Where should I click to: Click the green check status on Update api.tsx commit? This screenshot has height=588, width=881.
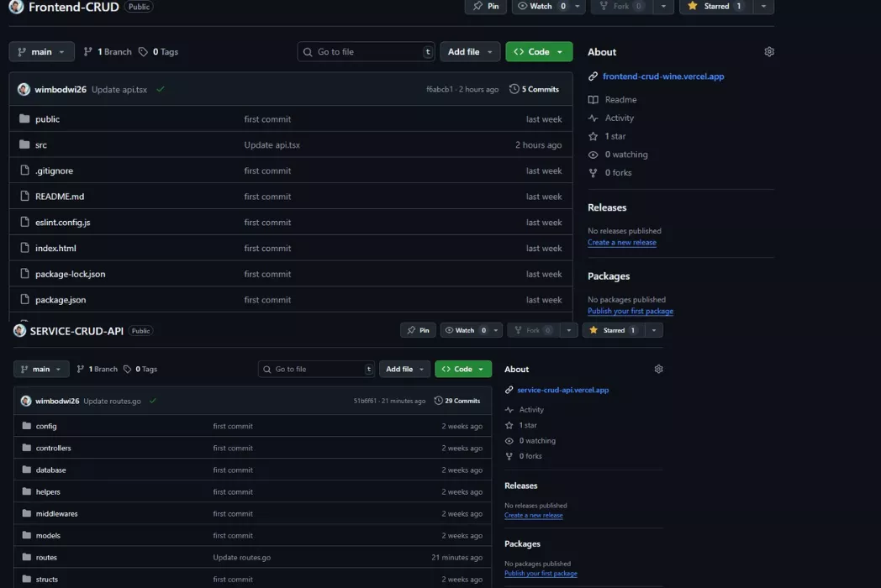(x=161, y=89)
